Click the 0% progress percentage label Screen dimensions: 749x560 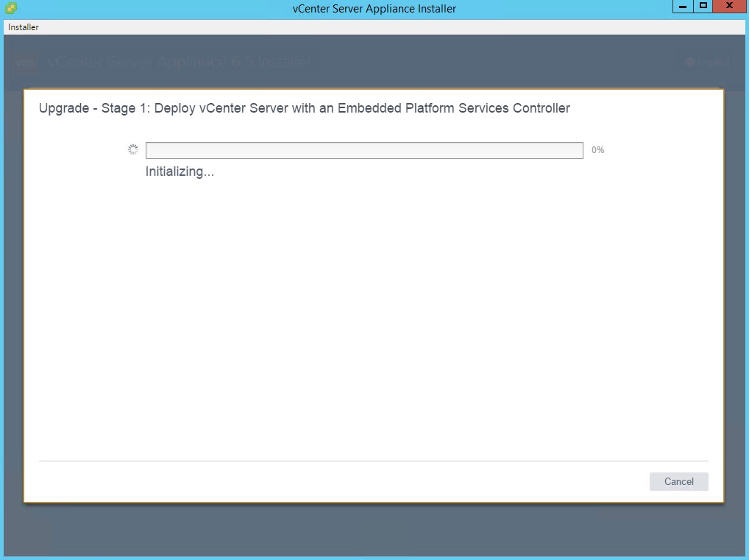597,150
